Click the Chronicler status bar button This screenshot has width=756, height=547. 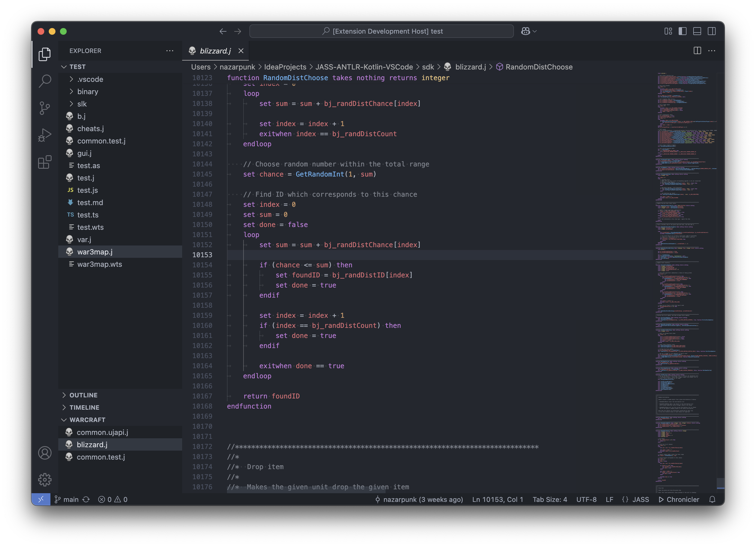(x=679, y=499)
